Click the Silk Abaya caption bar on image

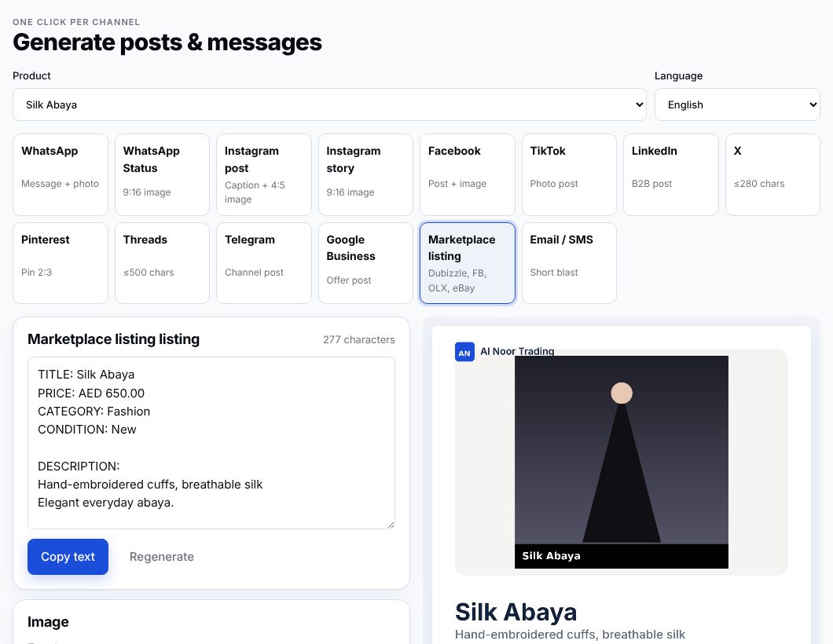click(622, 556)
